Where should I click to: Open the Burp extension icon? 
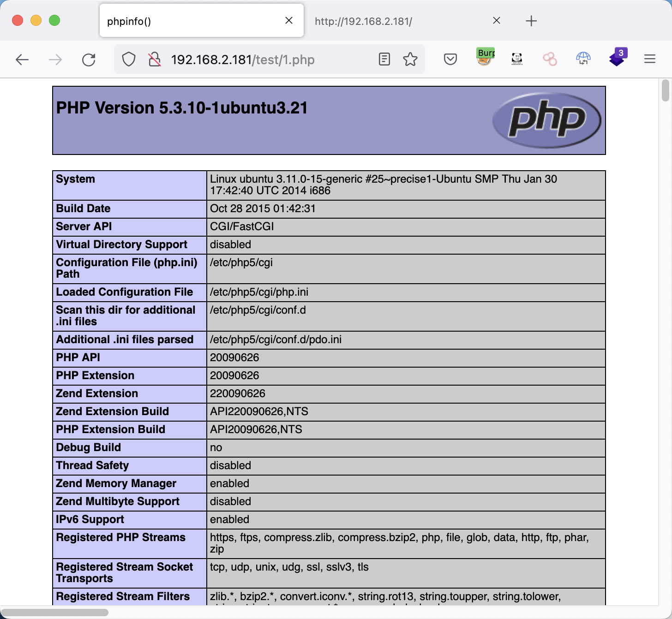click(x=485, y=58)
